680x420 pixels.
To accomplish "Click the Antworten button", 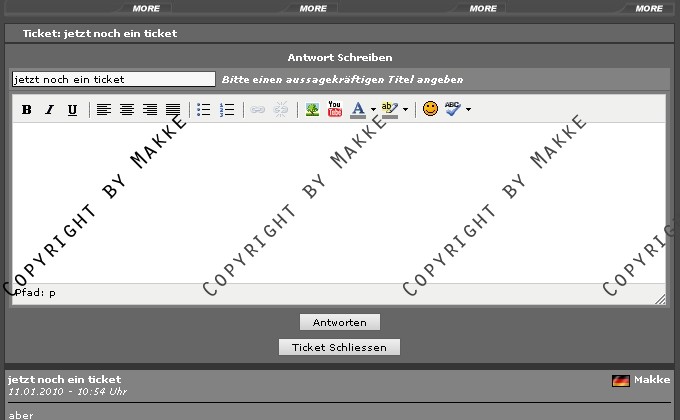I will [339, 322].
